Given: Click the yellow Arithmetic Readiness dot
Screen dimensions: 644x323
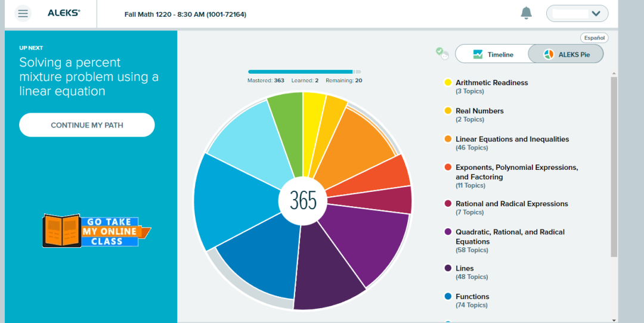Looking at the screenshot, I should click(x=448, y=83).
